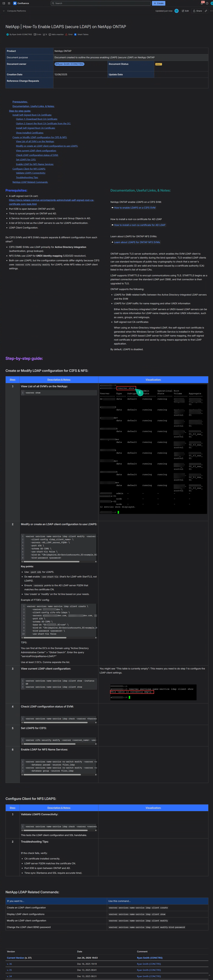
Task: Click scrollbar under LDAP client modify code
Action: [51, 562]
